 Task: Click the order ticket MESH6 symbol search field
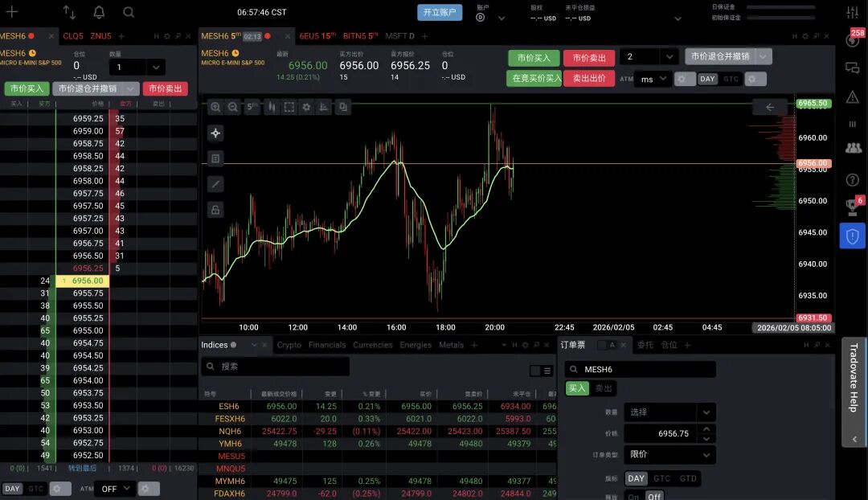tap(641, 369)
